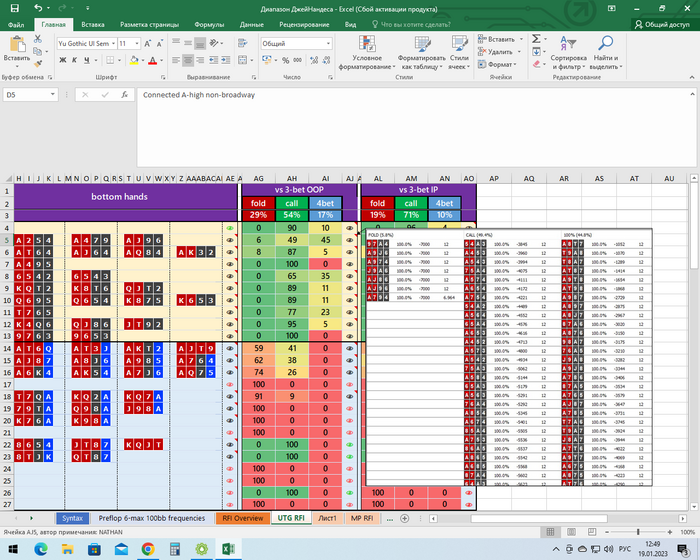Decrease font size with the smaller A icon
The image size is (700, 560).
pyautogui.click(x=159, y=43)
